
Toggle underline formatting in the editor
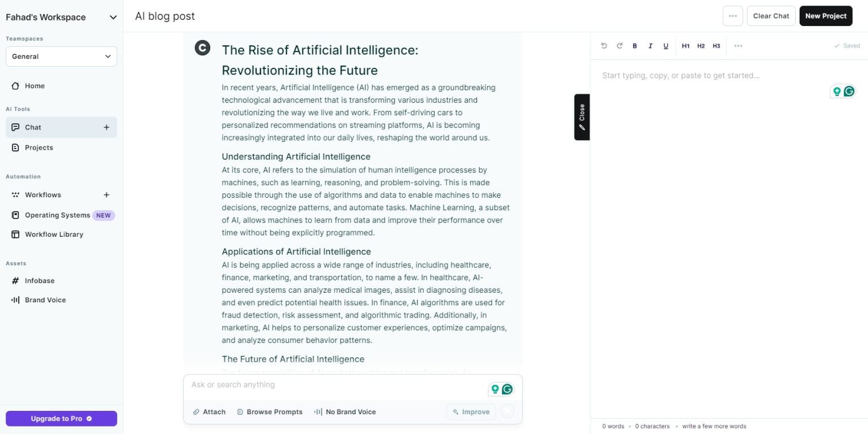pos(666,46)
